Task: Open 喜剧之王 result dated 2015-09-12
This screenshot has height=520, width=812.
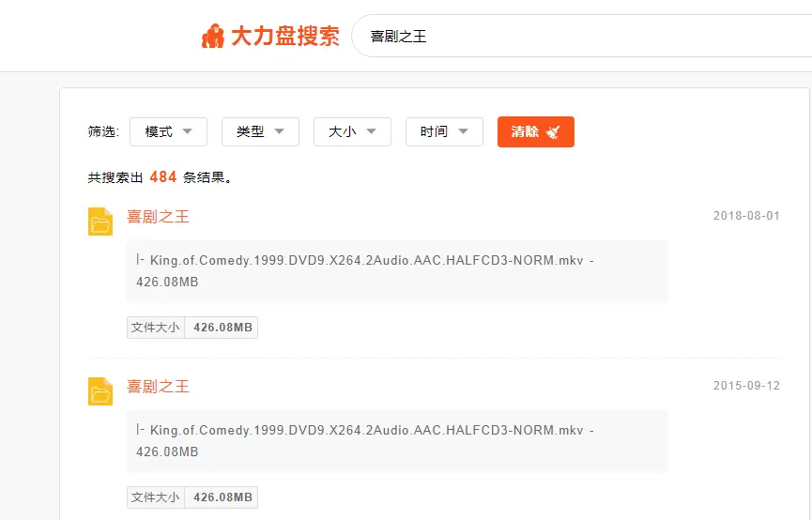Action: coord(158,387)
